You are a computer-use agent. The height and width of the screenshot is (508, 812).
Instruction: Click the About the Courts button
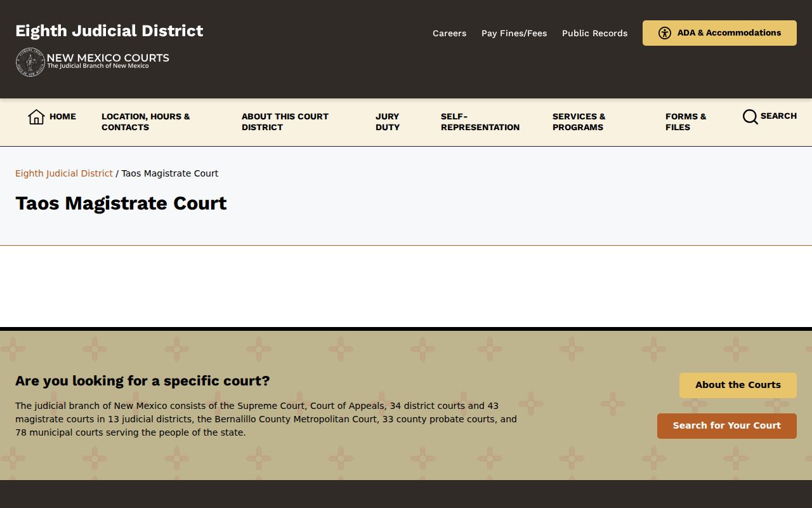(x=738, y=385)
